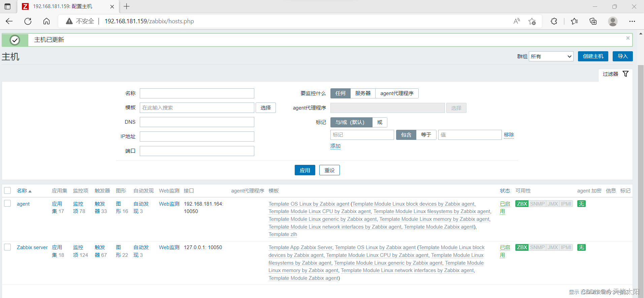644x298 pixels.
Task: Click the browser address bar URL
Action: point(149,21)
